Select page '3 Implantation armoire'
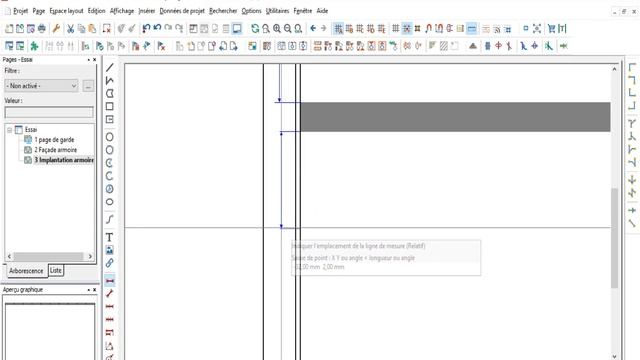 click(x=64, y=160)
